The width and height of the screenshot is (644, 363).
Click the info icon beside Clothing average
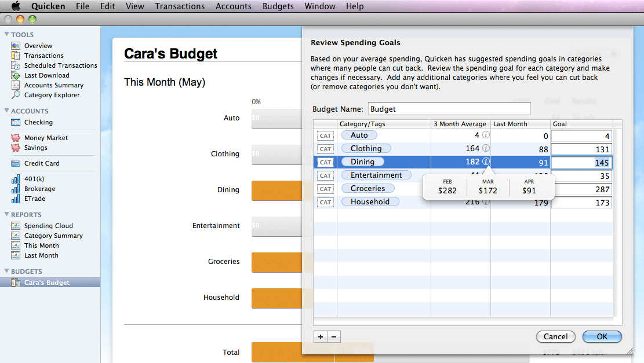[486, 149]
